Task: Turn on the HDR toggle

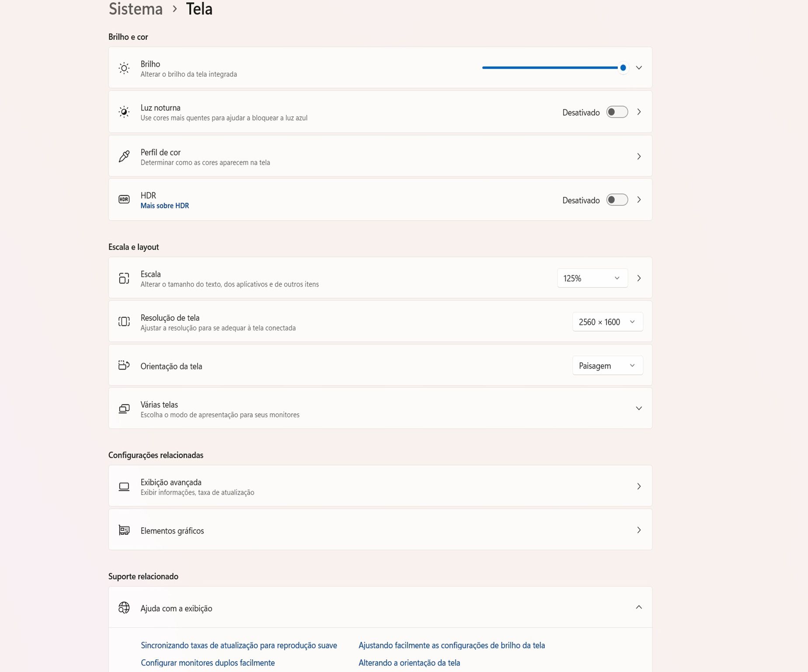Action: [617, 200]
